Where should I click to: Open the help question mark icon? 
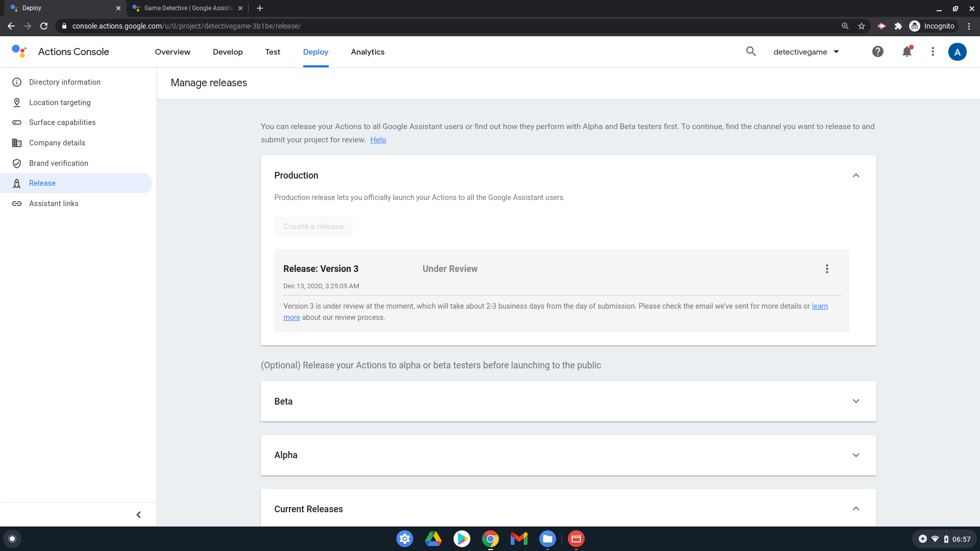pos(877,52)
